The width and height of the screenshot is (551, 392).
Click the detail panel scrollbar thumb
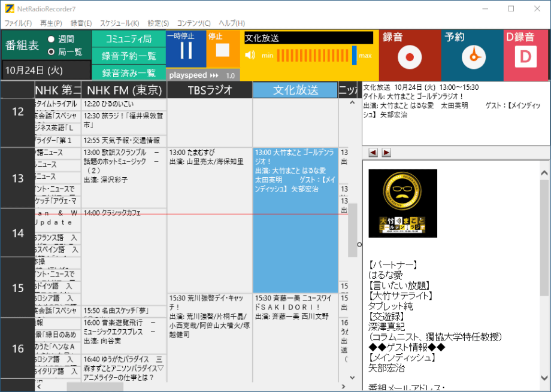(x=544, y=238)
